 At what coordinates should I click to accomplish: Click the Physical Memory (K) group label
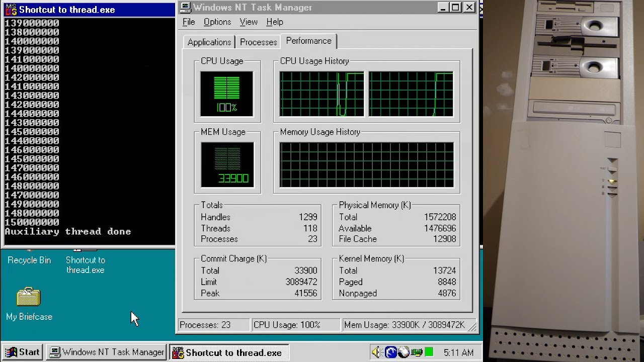click(x=375, y=205)
